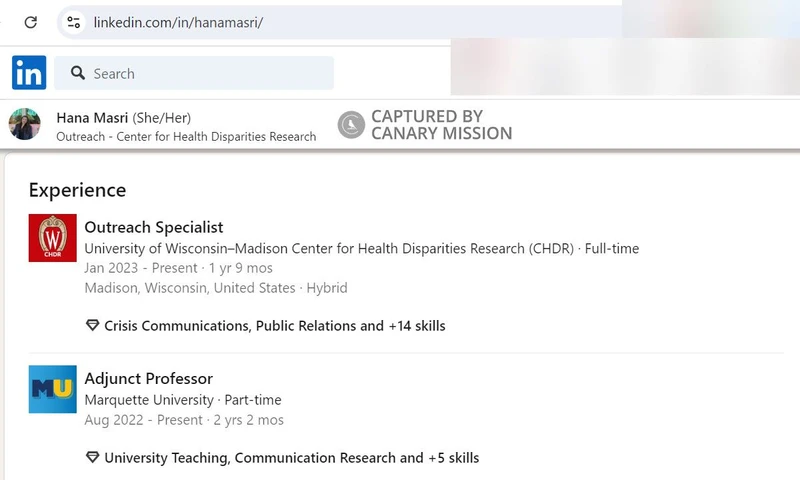This screenshot has height=480, width=800.
Task: Click the diamond skills icon beside University Teaching
Action: click(92, 457)
